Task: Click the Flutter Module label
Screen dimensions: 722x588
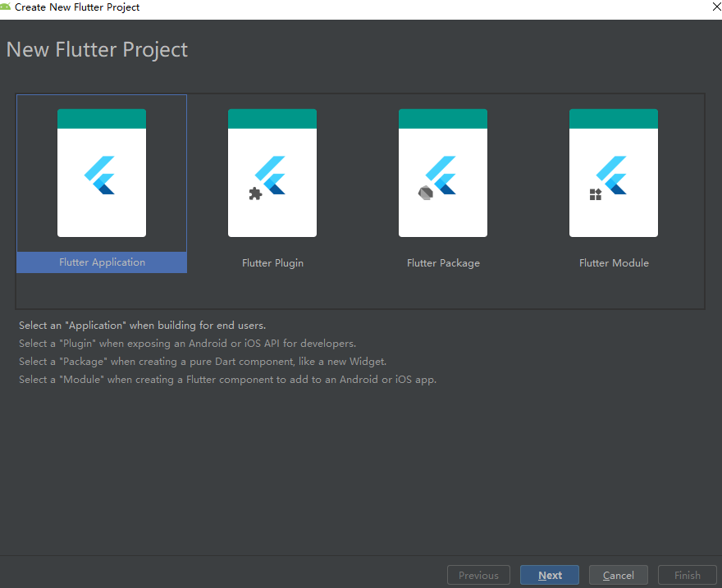Action: point(614,263)
